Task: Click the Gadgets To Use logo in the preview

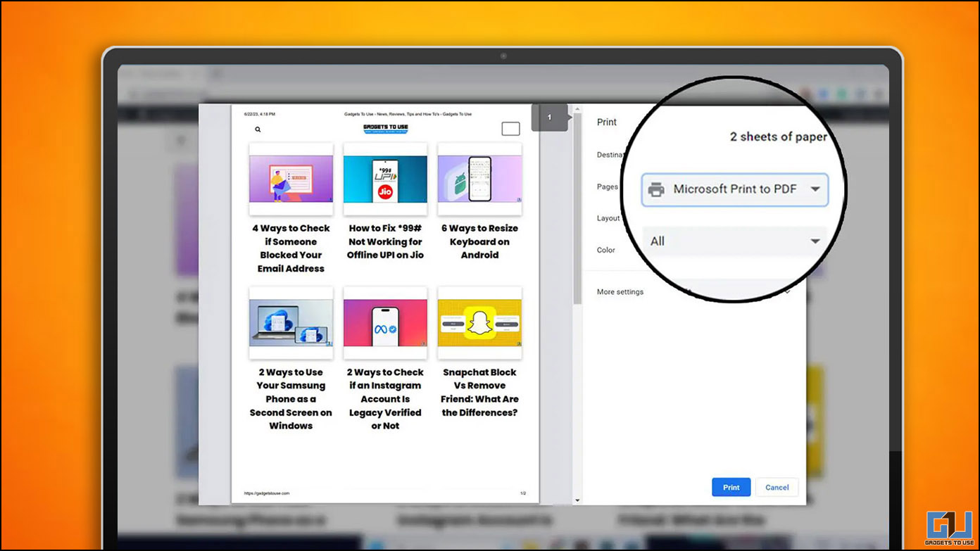Action: [x=386, y=129]
